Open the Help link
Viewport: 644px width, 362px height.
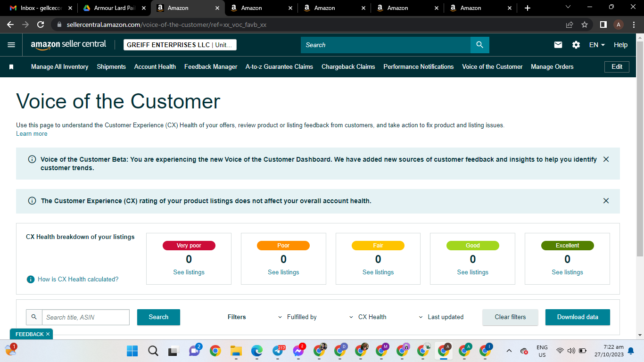(620, 45)
